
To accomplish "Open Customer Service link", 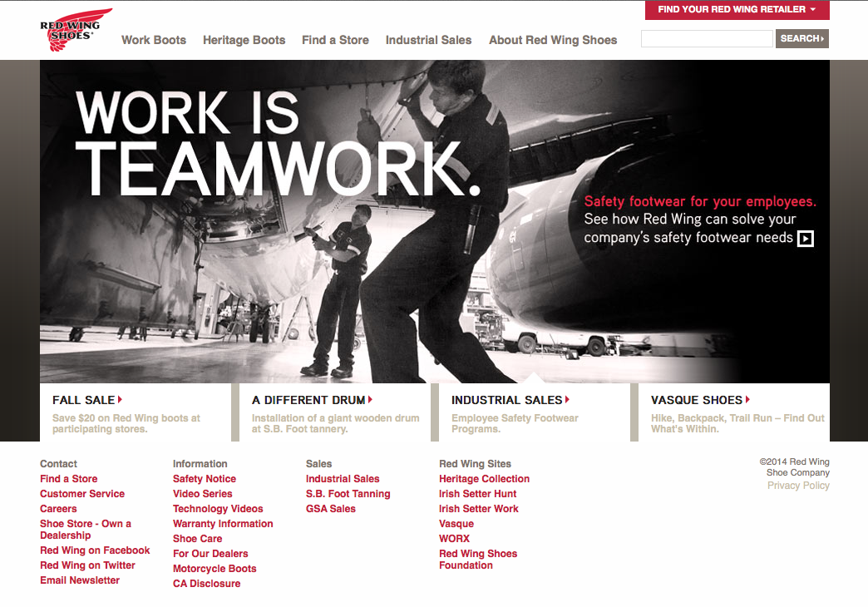I will pyautogui.click(x=82, y=494).
